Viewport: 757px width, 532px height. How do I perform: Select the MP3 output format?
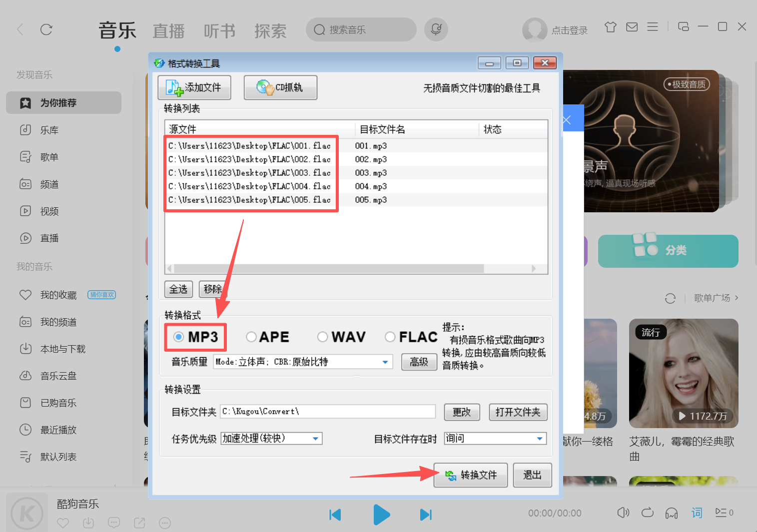click(179, 337)
